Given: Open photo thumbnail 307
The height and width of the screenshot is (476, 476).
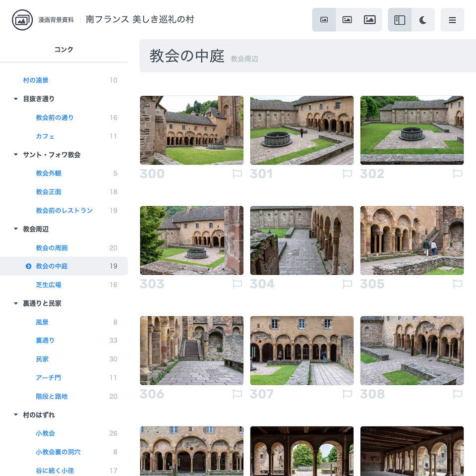Looking at the screenshot, I should point(302,351).
